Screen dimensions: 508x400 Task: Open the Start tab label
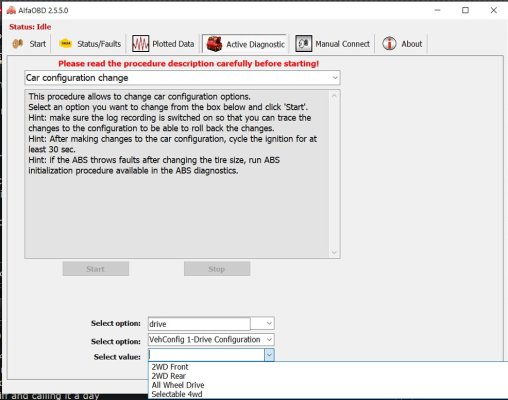click(x=38, y=44)
